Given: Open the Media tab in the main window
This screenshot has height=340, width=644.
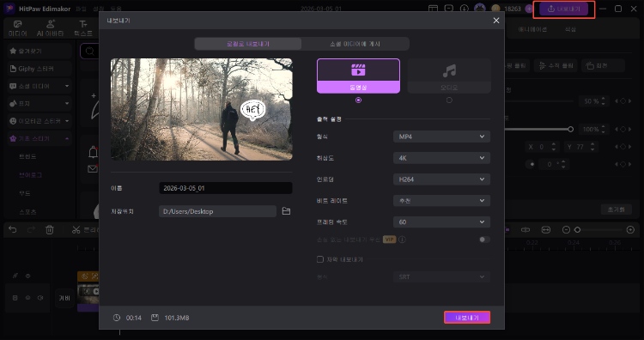Looking at the screenshot, I should 18,28.
